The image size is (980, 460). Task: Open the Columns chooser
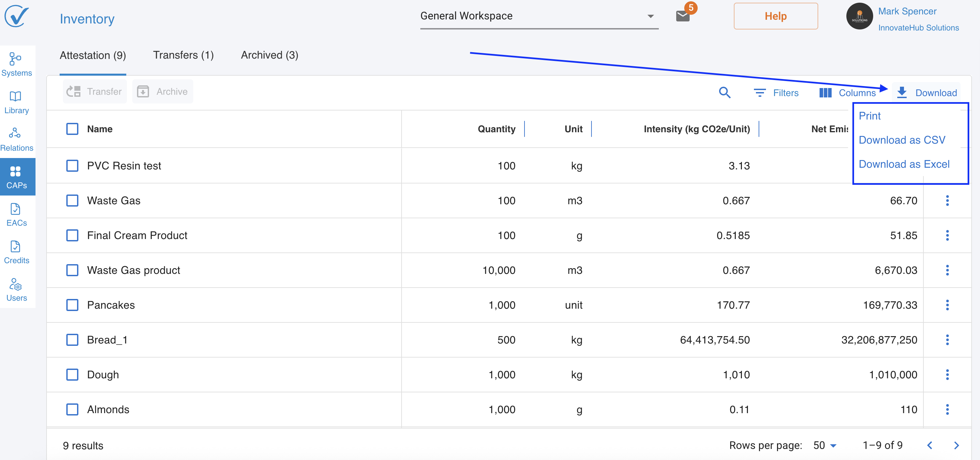point(847,93)
